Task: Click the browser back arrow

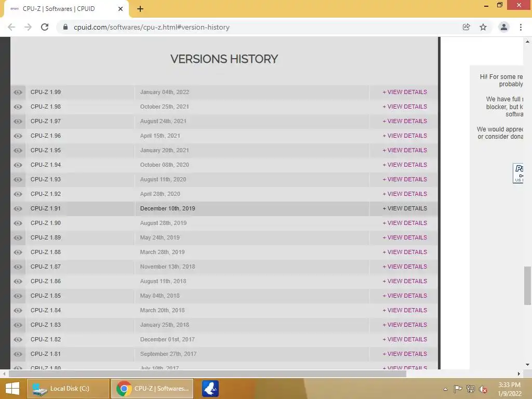Action: point(11,27)
